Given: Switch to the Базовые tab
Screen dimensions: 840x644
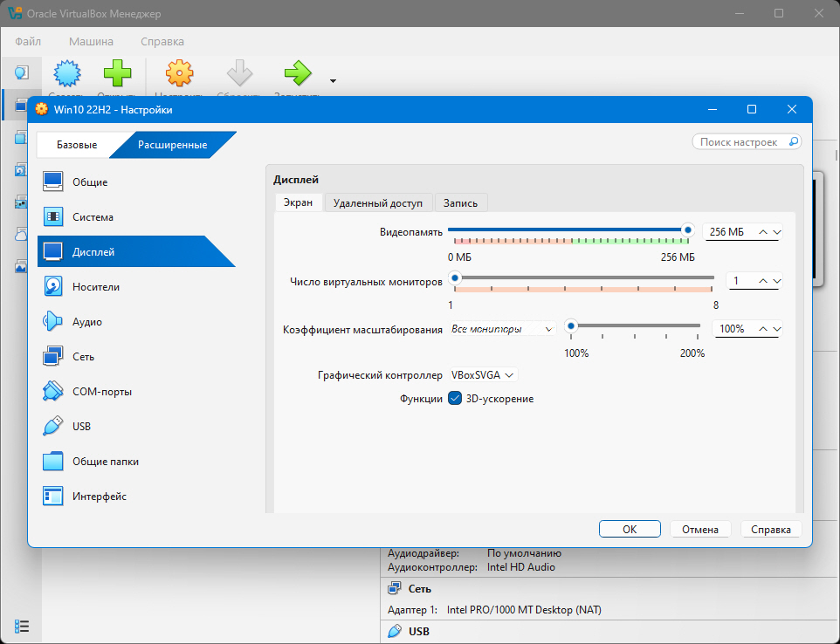Looking at the screenshot, I should click(x=77, y=145).
